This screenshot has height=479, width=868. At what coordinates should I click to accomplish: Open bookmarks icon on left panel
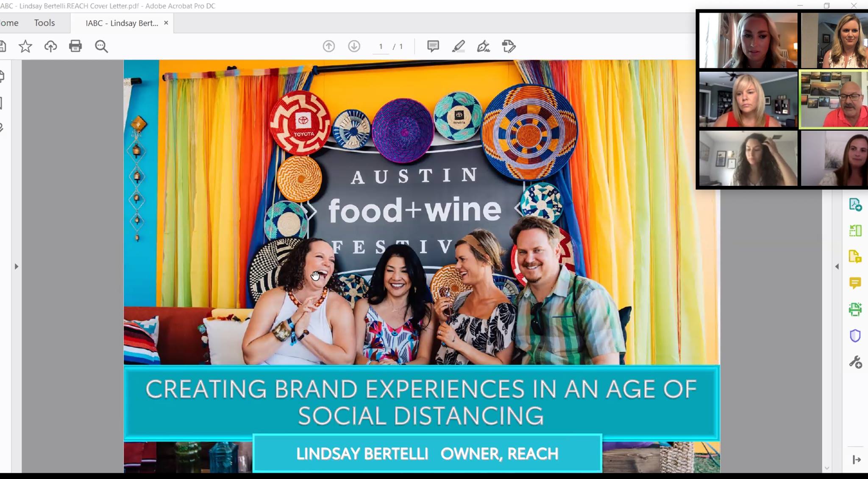coord(1,103)
